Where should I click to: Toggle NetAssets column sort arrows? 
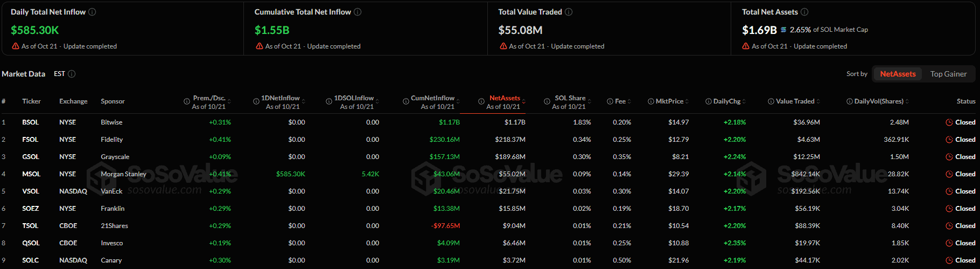click(x=524, y=101)
